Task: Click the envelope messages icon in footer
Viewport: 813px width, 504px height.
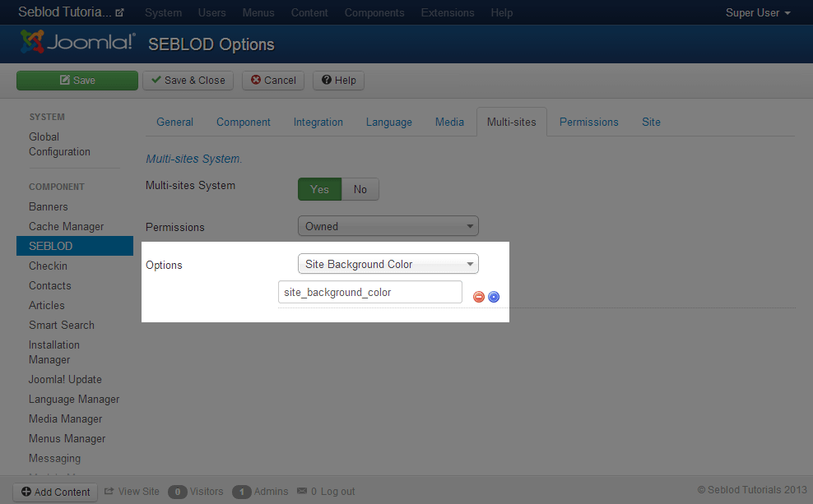Action: click(x=302, y=491)
